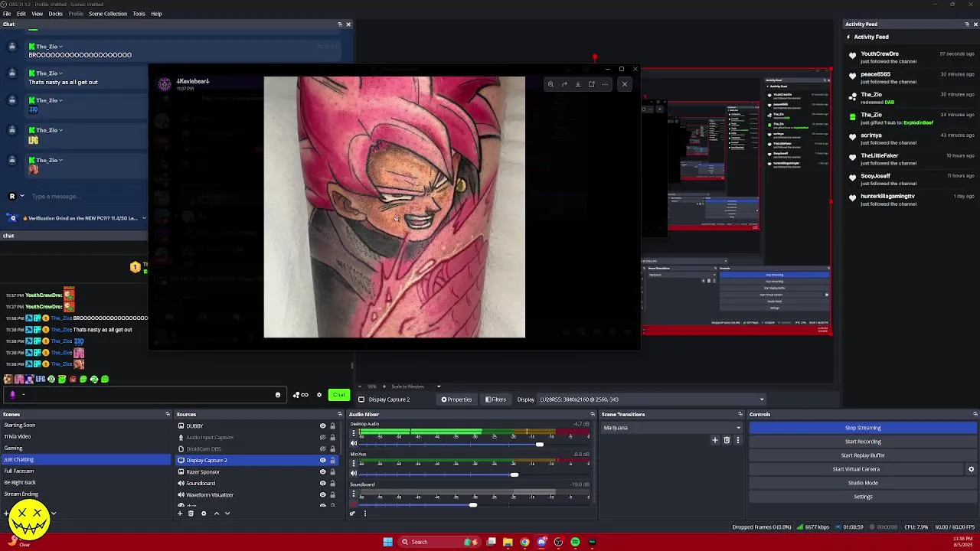Expand The_Zio options on BROOOO message
Viewport: 980px width, 551px height.
60,47
